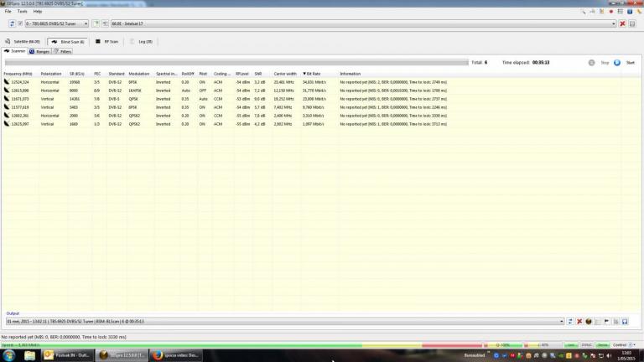Click the red delete icon in Output bar
This screenshot has width=644, height=362.
(579, 321)
